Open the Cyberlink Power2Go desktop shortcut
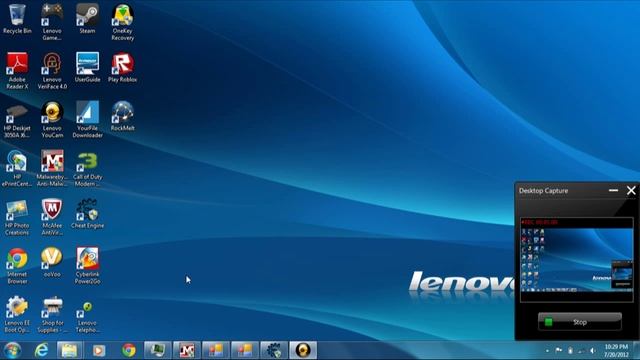Viewport: 640px width, 360px height. pyautogui.click(x=87, y=265)
